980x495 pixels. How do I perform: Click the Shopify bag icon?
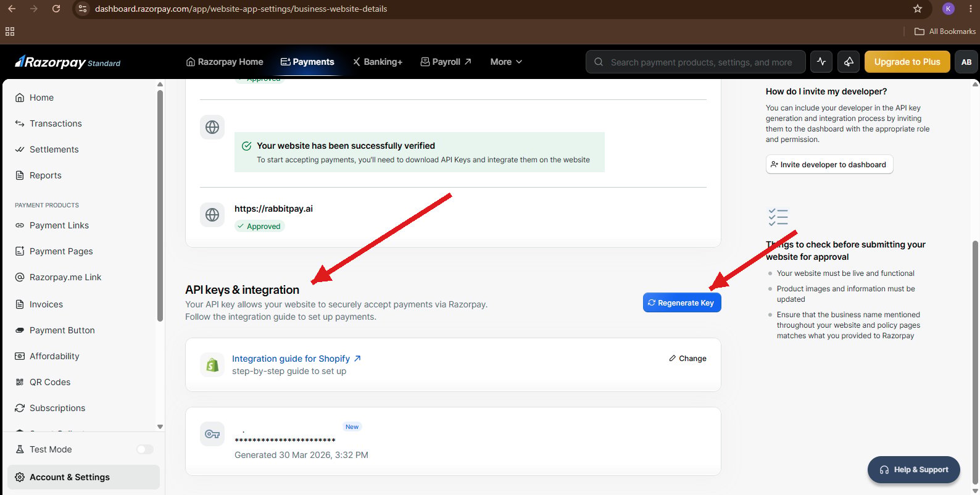[212, 365]
